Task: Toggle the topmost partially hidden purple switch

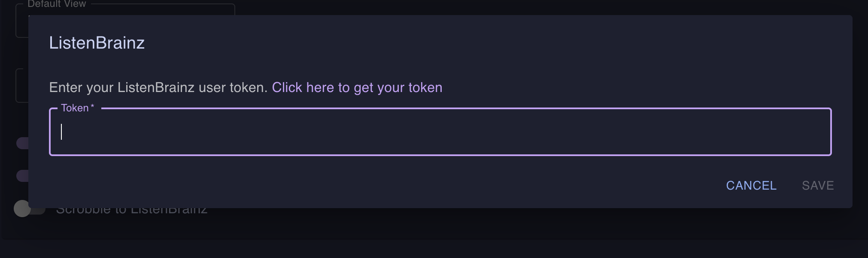Action: tap(22, 143)
